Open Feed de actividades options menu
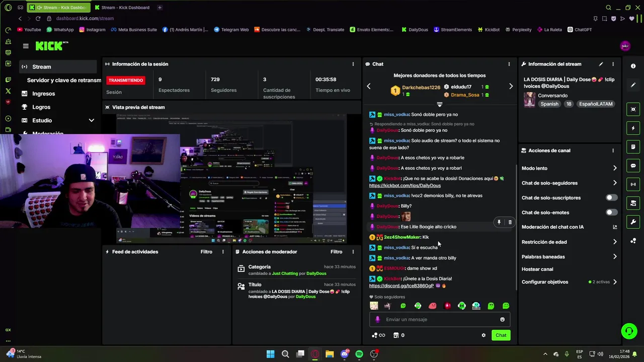The height and width of the screenshot is (362, 644). tap(223, 251)
